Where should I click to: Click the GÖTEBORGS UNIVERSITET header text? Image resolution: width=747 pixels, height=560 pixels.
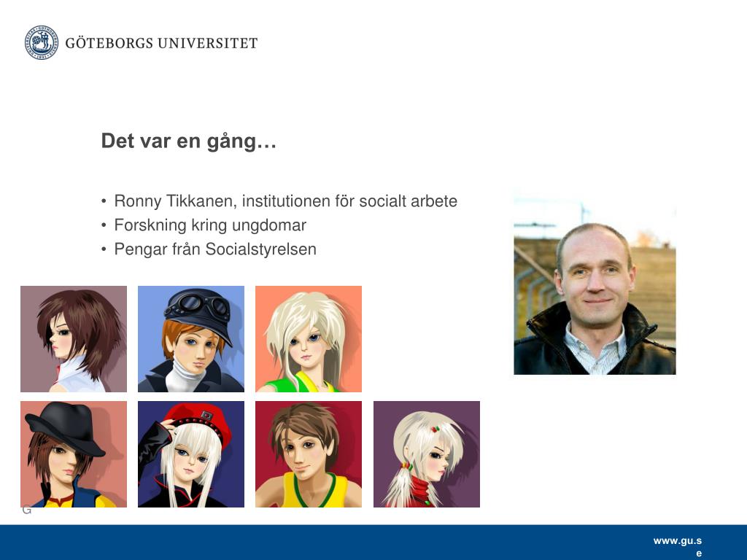click(x=161, y=43)
